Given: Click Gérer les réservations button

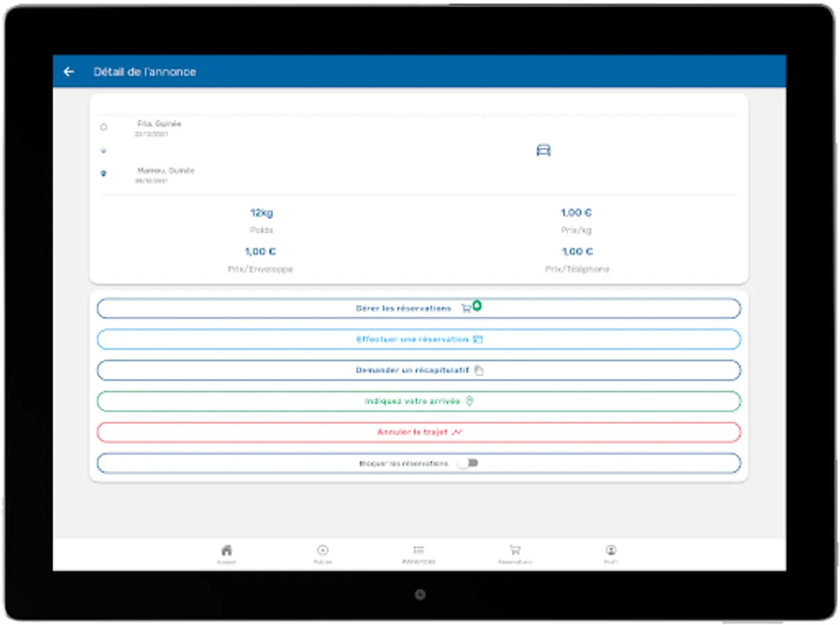Looking at the screenshot, I should click(x=419, y=308).
